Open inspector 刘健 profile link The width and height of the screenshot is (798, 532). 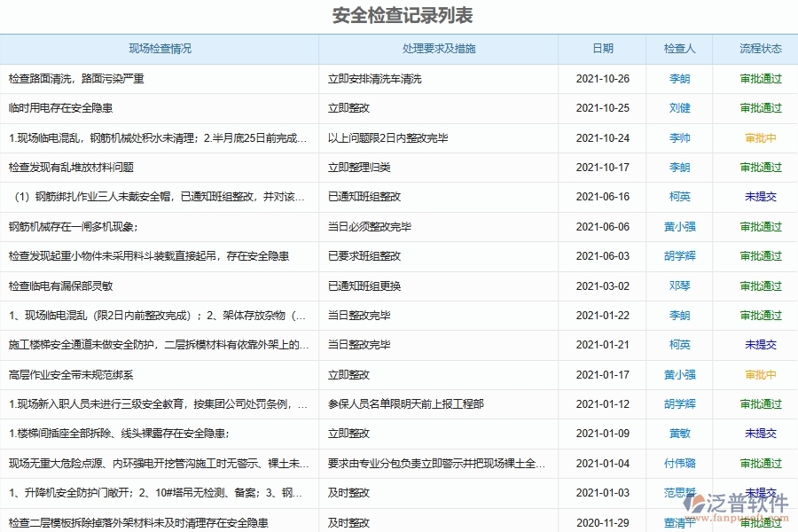tap(678, 107)
